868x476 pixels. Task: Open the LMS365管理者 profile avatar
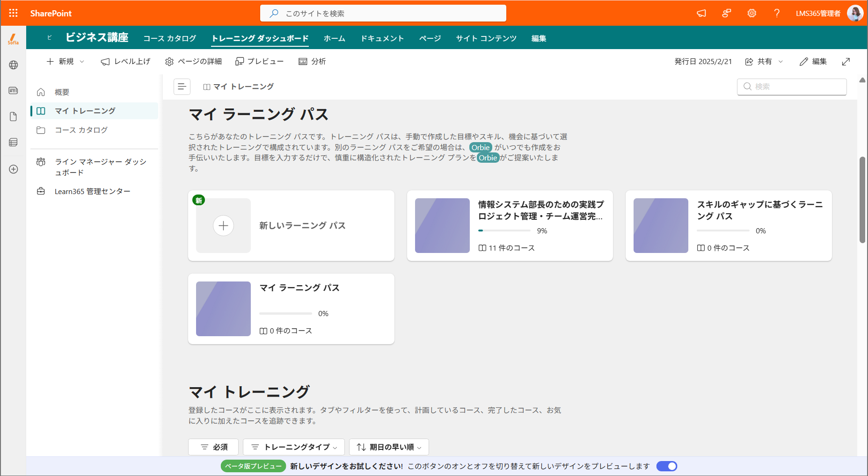pyautogui.click(x=855, y=13)
